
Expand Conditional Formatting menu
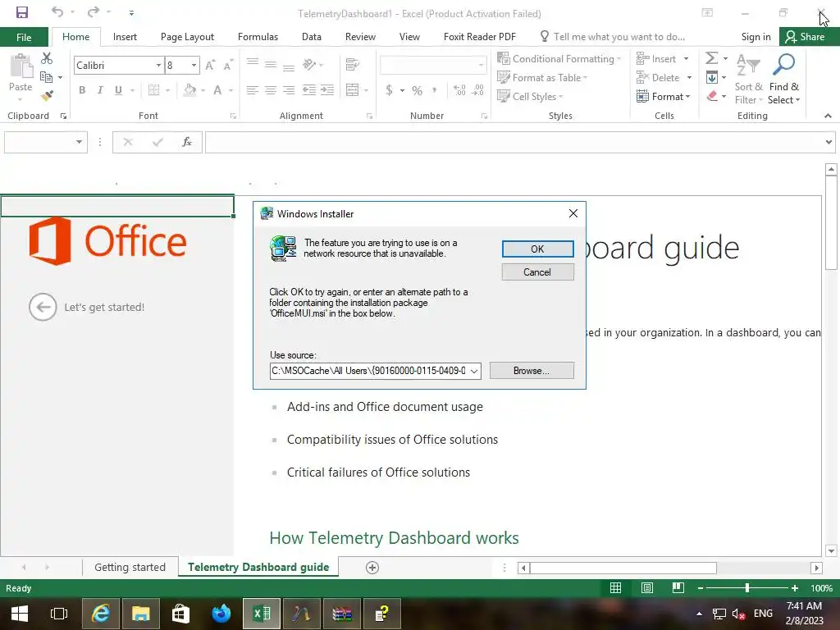tap(559, 59)
